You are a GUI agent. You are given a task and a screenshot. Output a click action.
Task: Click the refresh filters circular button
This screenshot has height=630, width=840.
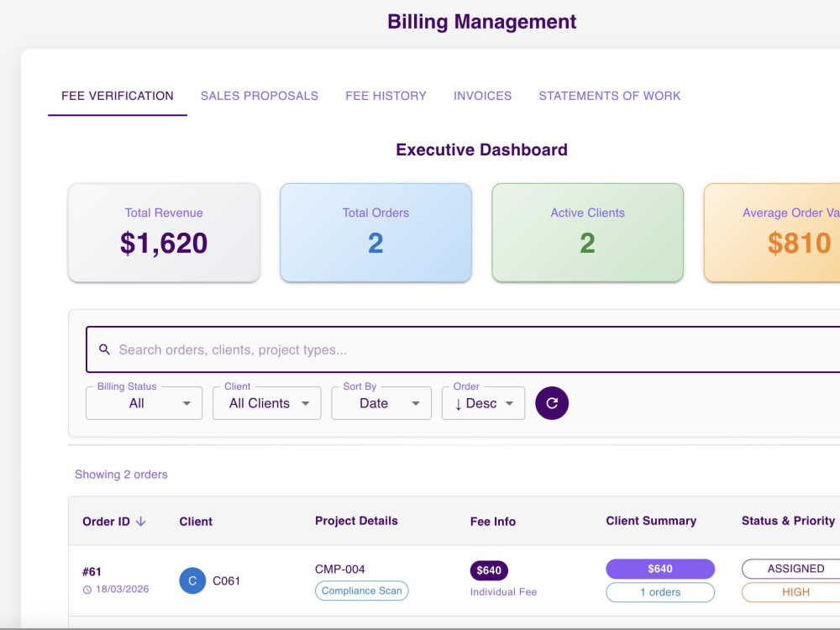pos(552,403)
